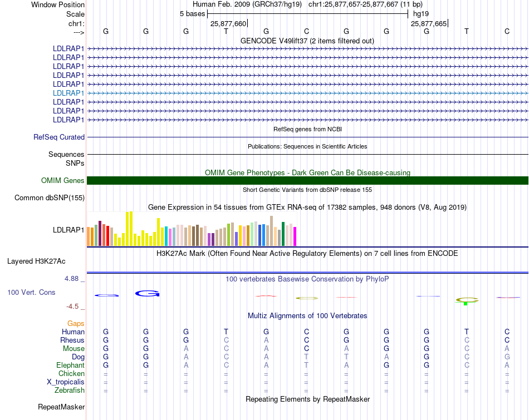Viewport: 529px width, 420px height.
Task: Click the large blue G conservation logo
Action: pyautogui.click(x=147, y=294)
